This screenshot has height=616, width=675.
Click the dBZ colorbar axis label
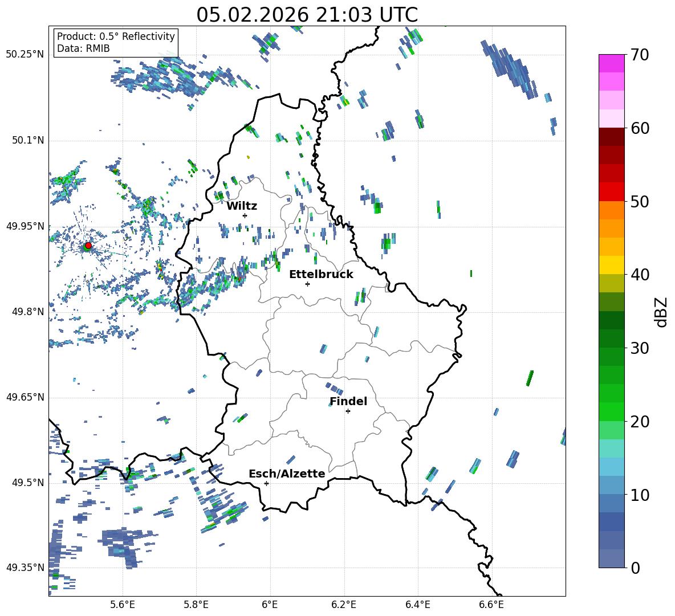661,312
